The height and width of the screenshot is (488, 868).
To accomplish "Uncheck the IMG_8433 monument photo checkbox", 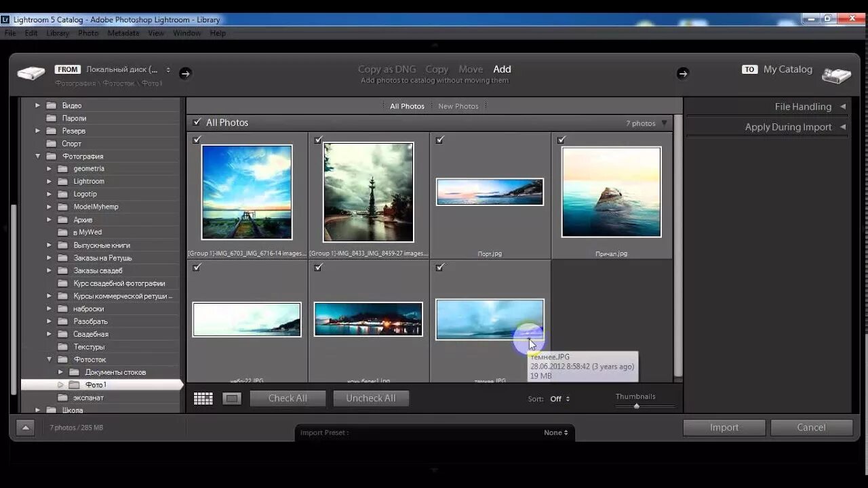I will click(318, 140).
